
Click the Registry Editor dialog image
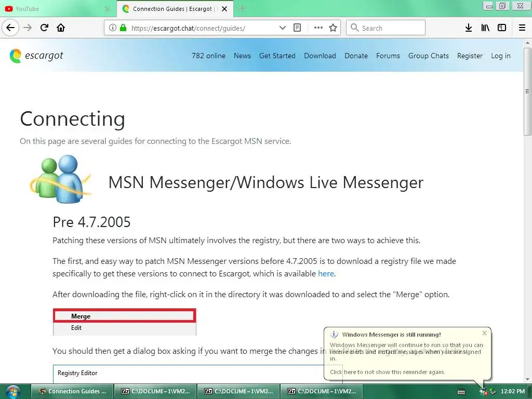pyautogui.click(x=198, y=374)
